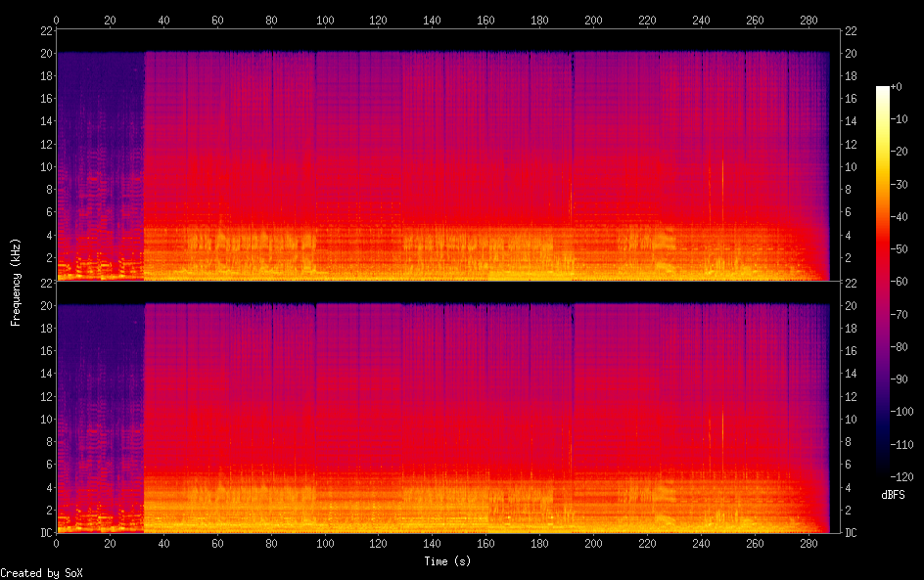Select the "Frequency (kHz)" axis title
The width and height of the screenshot is (924, 580).
point(16,282)
